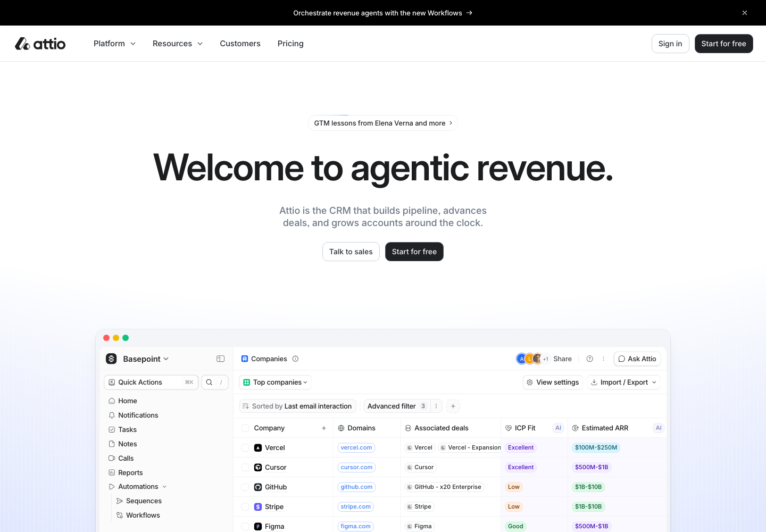Open Ask Attio chat

[637, 359]
